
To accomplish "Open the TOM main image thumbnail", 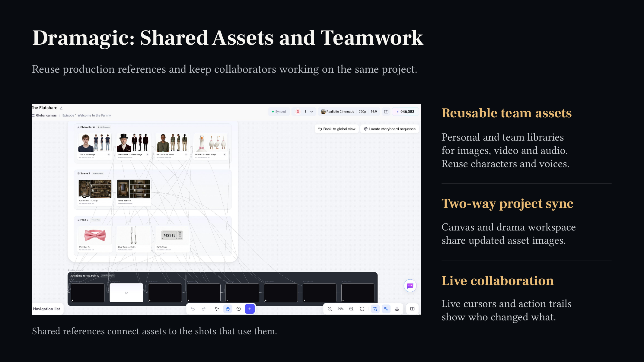I will tap(94, 143).
